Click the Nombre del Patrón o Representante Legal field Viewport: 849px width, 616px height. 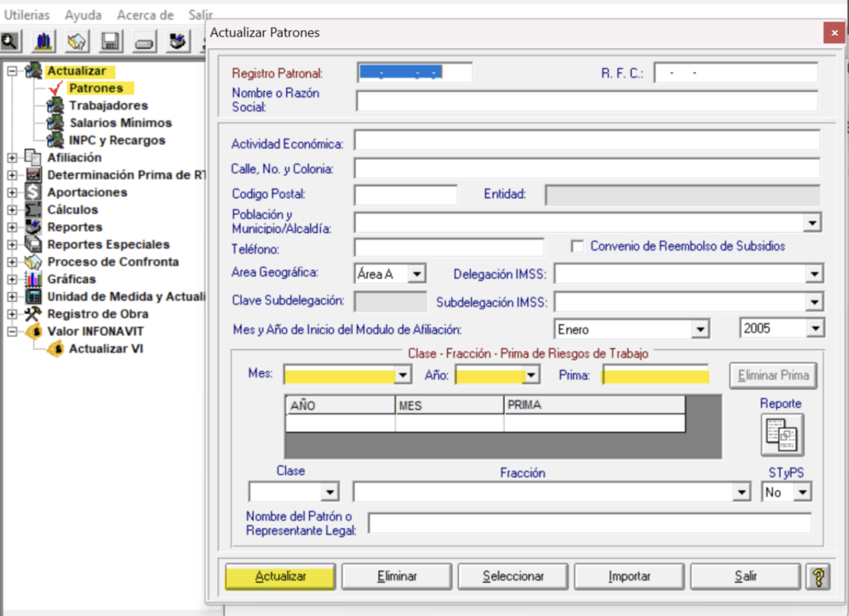tap(589, 523)
